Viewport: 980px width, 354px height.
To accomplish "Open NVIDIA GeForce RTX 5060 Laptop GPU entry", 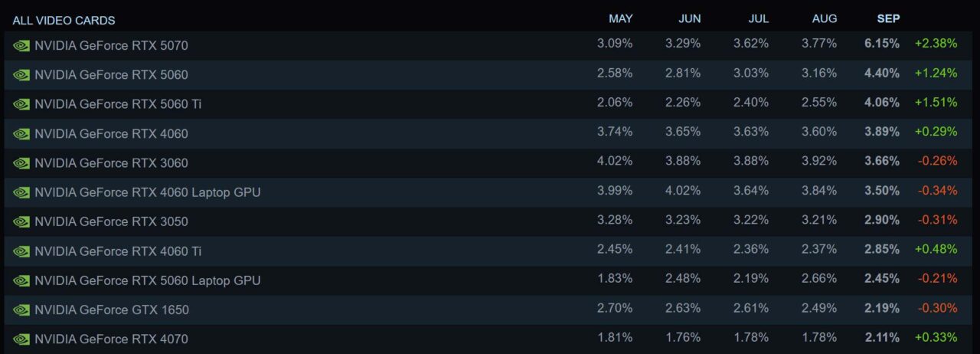I will click(x=488, y=280).
